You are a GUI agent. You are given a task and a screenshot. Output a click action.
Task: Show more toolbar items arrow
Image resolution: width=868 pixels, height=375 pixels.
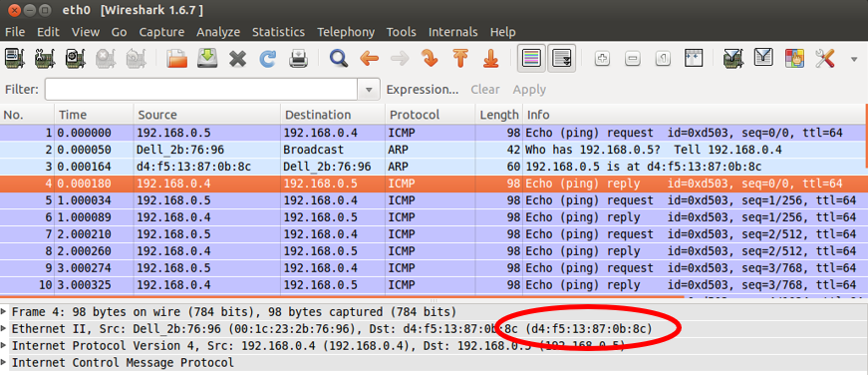pos(854,58)
